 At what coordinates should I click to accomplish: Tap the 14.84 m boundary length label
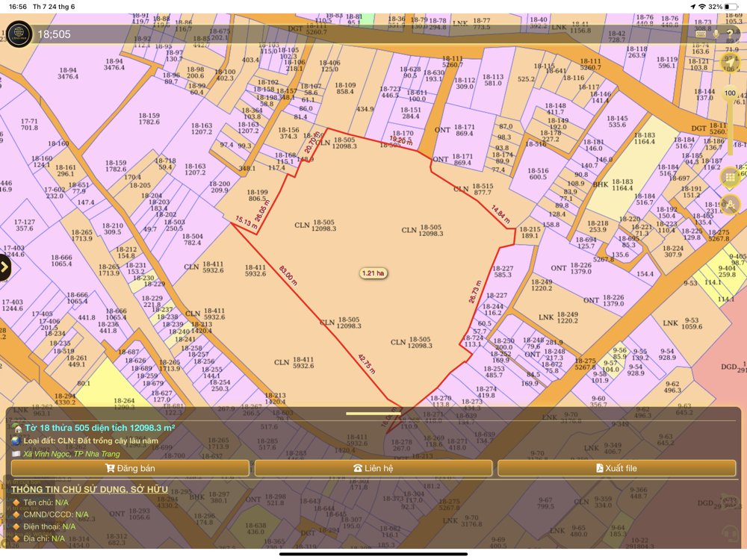(x=500, y=214)
